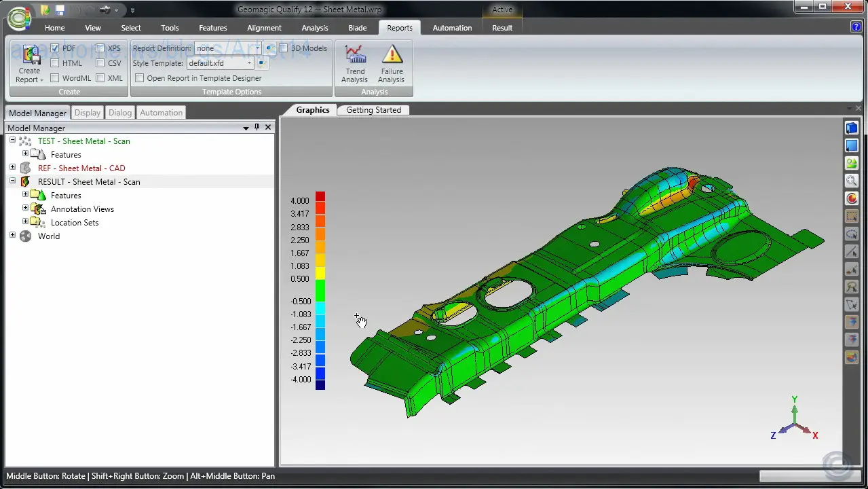
Task: Expand the REF - Sheet Metal - CAD node
Action: pos(12,168)
